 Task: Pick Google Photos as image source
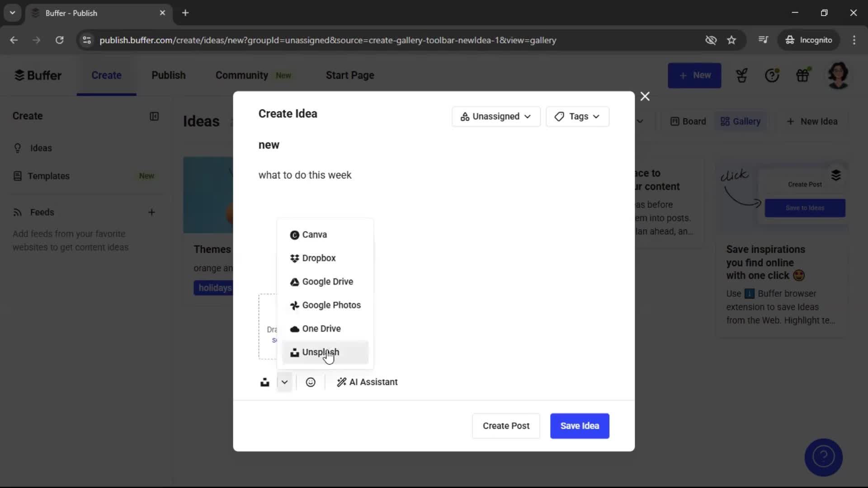point(331,305)
